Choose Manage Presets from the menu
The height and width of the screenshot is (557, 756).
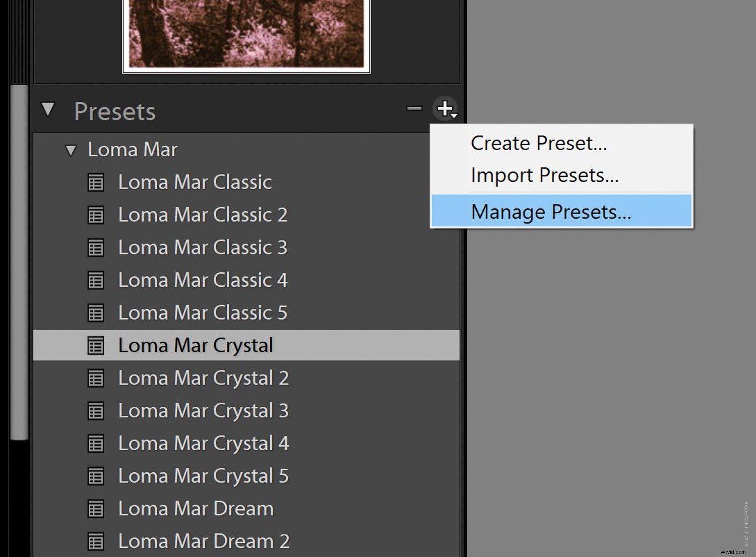pyautogui.click(x=550, y=211)
